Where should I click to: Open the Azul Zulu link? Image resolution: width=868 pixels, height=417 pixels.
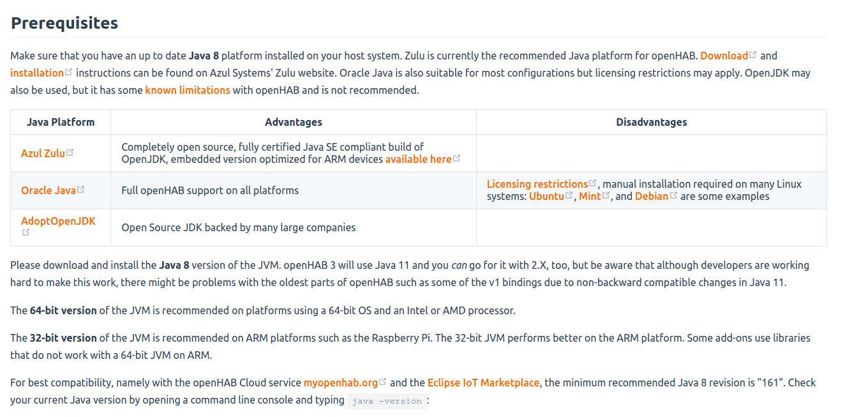[43, 153]
